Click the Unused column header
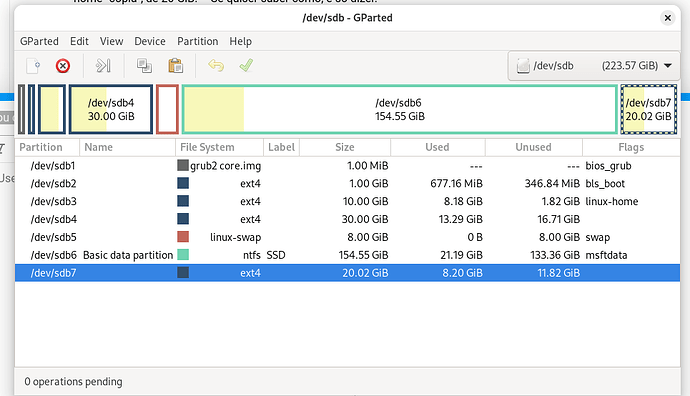The image size is (690, 396). click(533, 147)
